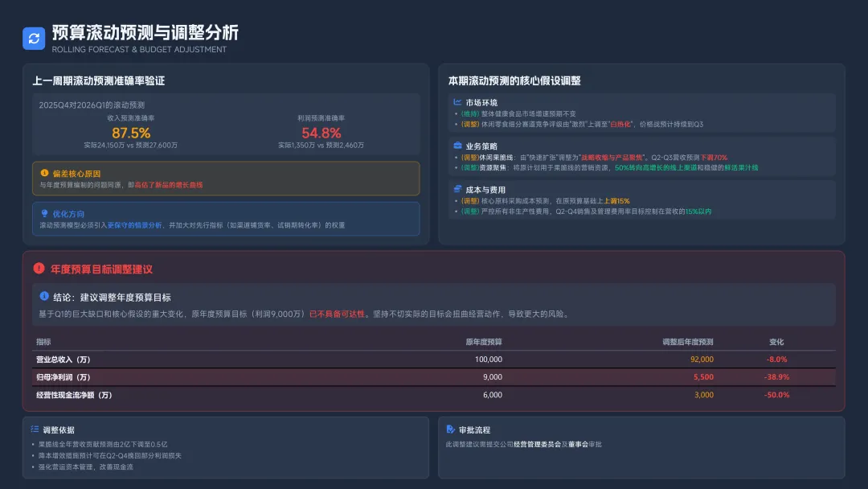The height and width of the screenshot is (489, 868).
Task: Click the 市场环境 section title
Action: pos(481,102)
